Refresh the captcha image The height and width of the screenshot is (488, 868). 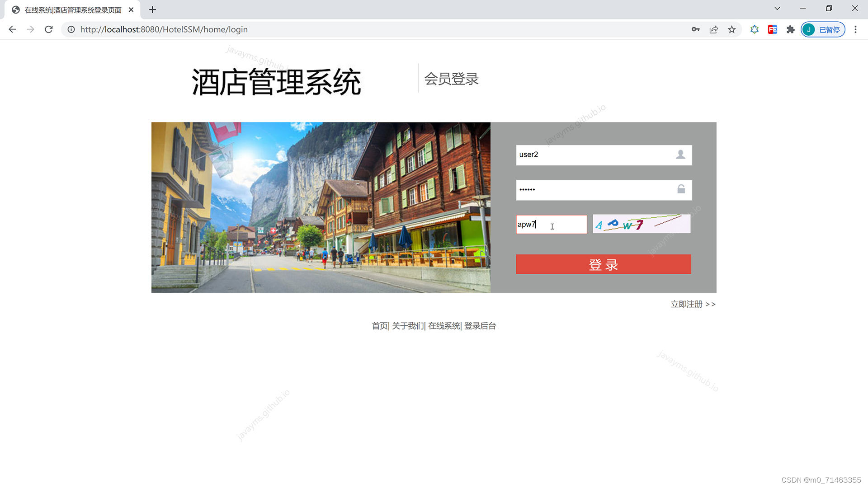point(641,224)
